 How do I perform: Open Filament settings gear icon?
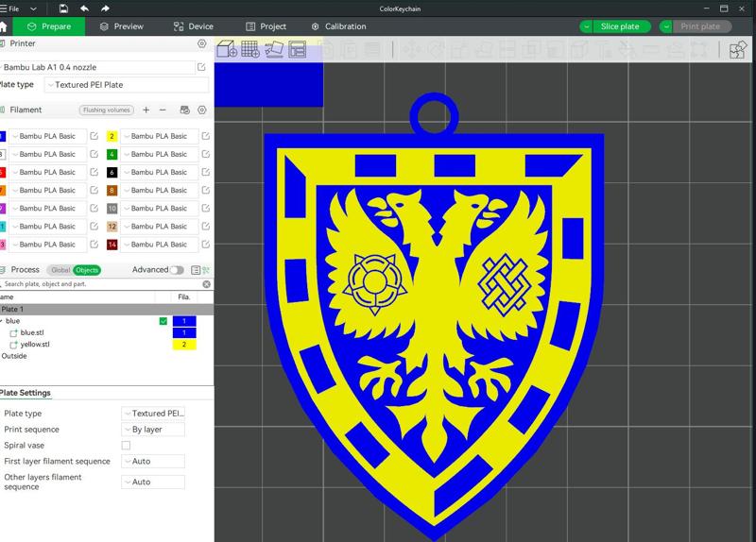(201, 110)
